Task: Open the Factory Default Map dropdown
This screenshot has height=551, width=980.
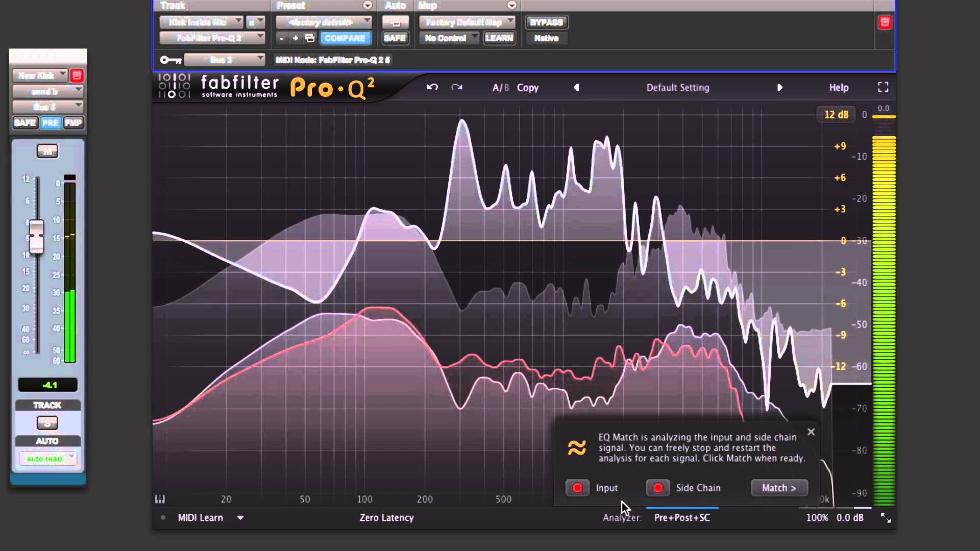Action: click(467, 22)
